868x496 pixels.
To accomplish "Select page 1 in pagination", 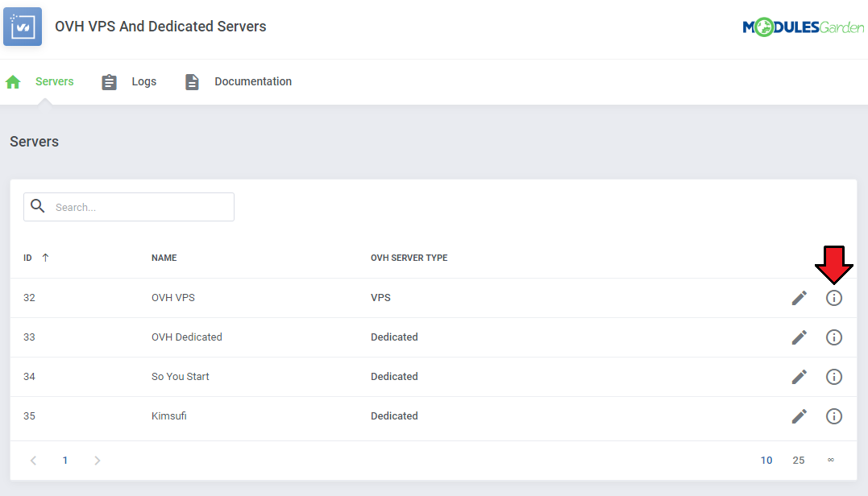I will pyautogui.click(x=64, y=460).
